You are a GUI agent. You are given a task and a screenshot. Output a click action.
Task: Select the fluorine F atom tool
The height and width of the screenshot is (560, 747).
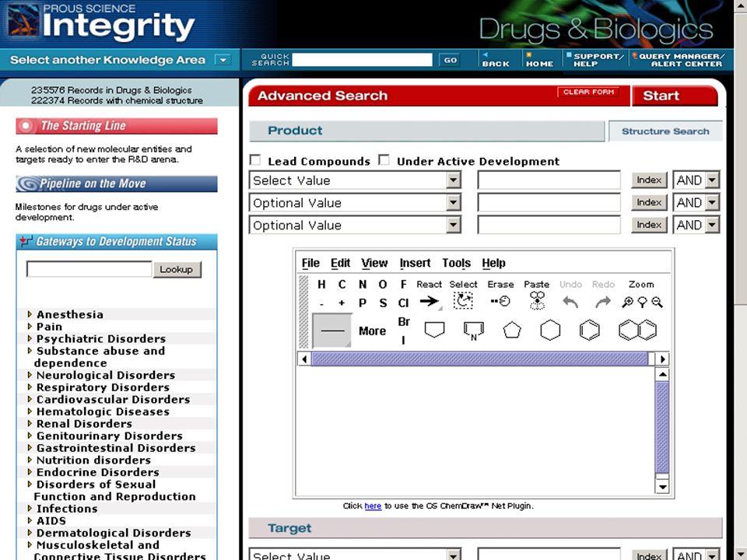(404, 285)
